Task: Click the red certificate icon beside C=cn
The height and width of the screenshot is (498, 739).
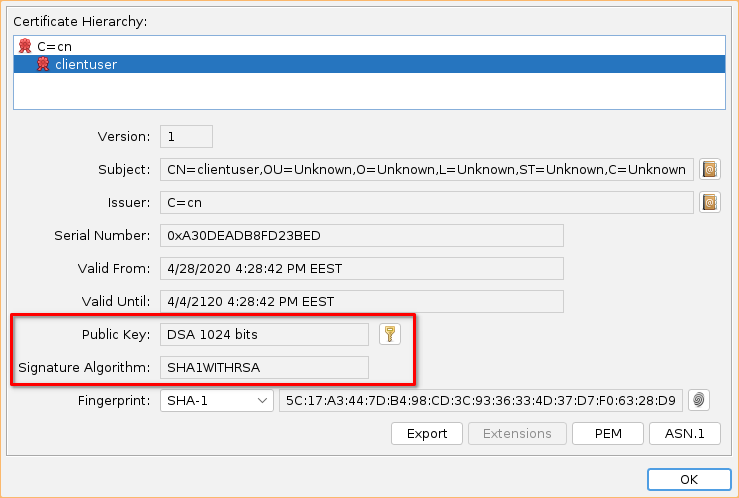Action: point(25,46)
